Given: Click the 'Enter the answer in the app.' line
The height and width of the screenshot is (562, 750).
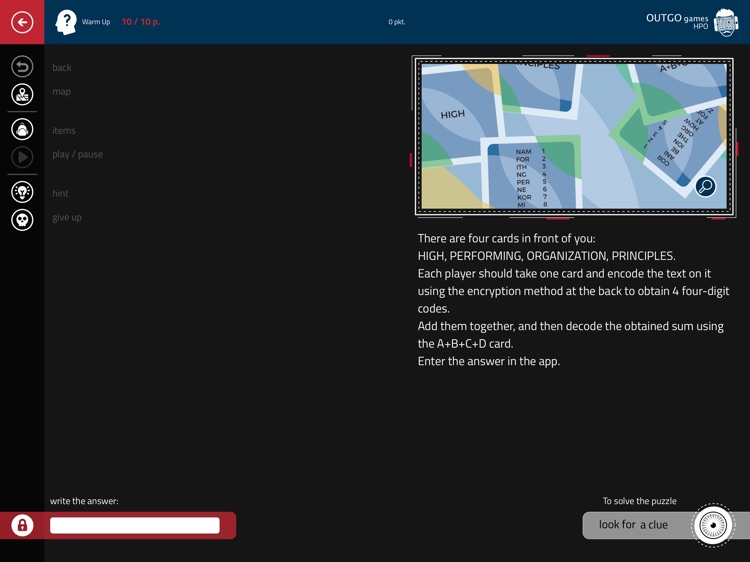Looking at the screenshot, I should tap(488, 361).
